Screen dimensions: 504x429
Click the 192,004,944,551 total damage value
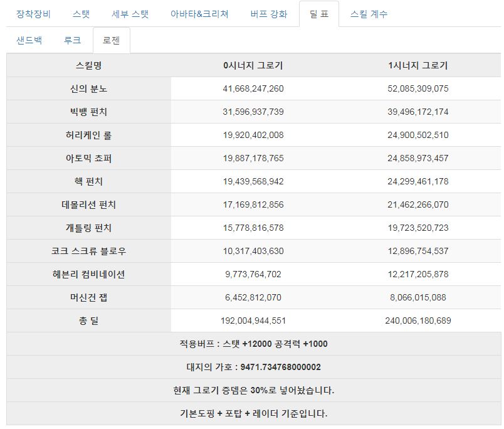coord(253,320)
